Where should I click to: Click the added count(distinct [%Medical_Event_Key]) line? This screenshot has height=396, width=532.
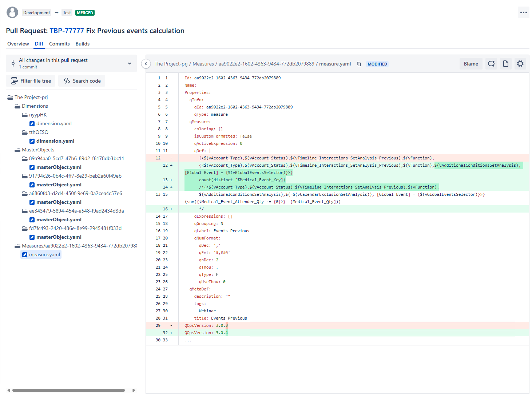(x=337, y=180)
